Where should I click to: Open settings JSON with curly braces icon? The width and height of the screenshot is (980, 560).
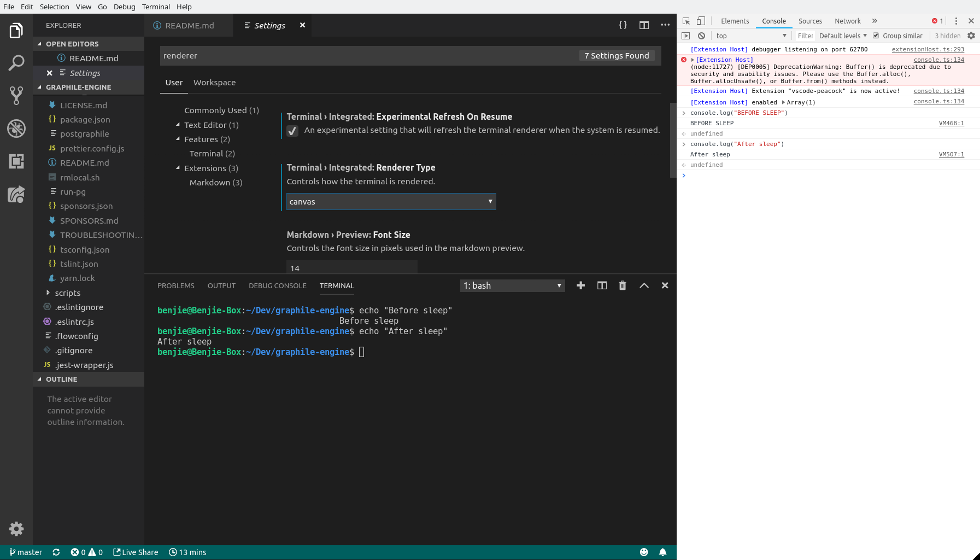coord(623,25)
